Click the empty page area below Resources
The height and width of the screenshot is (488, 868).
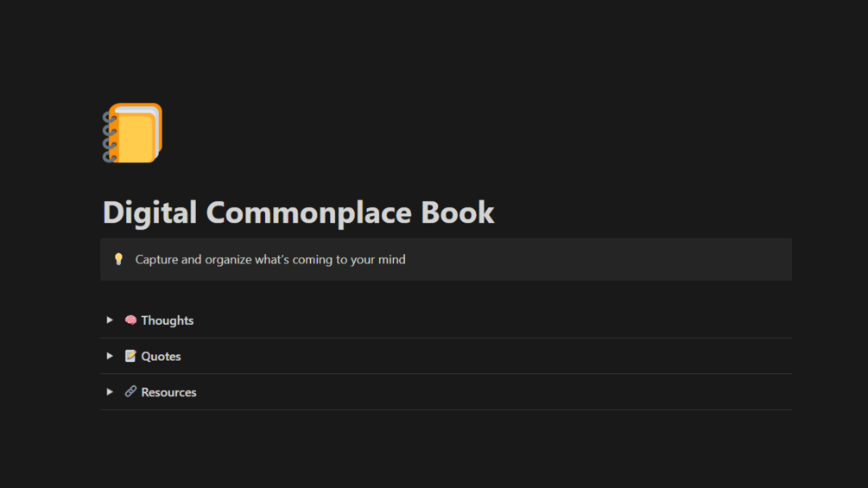(446, 449)
